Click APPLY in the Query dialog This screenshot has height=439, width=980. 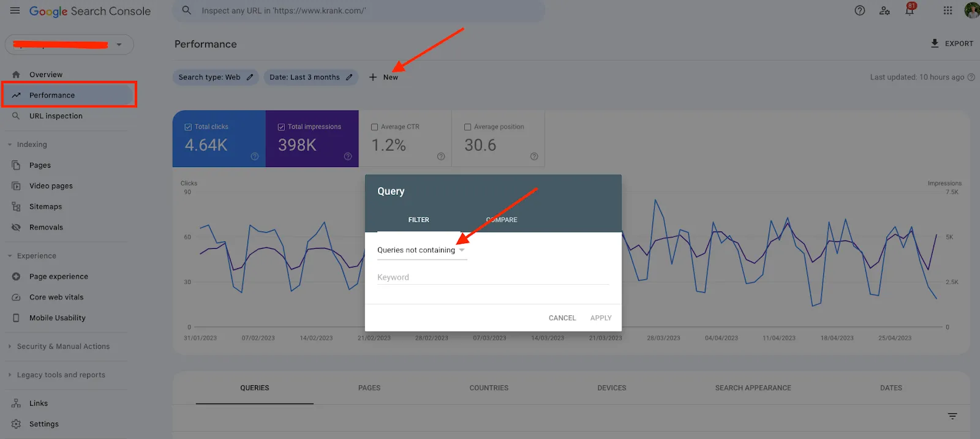coord(601,318)
